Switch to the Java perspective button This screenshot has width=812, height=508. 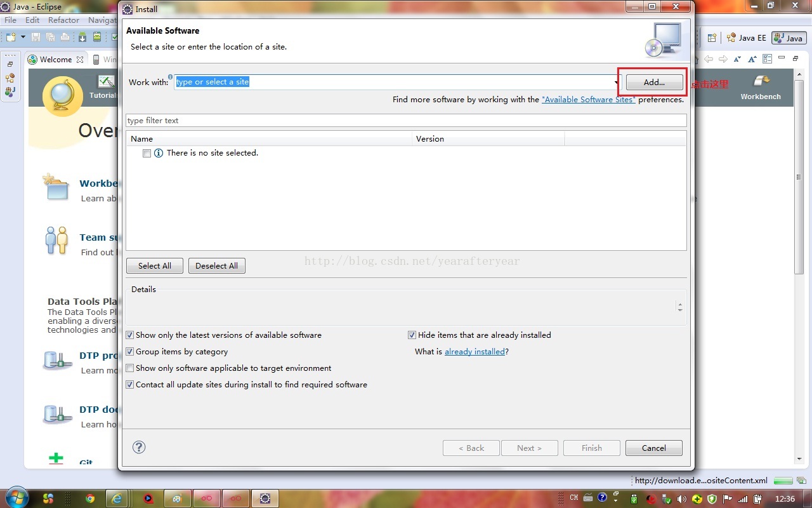point(789,38)
